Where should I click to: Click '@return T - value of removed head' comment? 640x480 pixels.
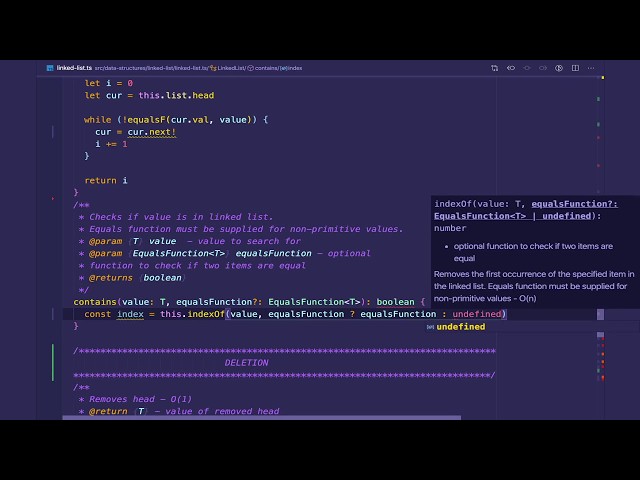pos(184,411)
